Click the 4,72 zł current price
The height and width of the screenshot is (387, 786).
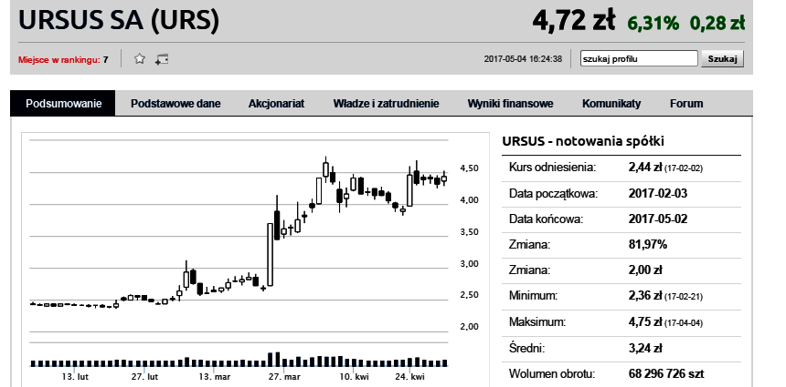573,21
